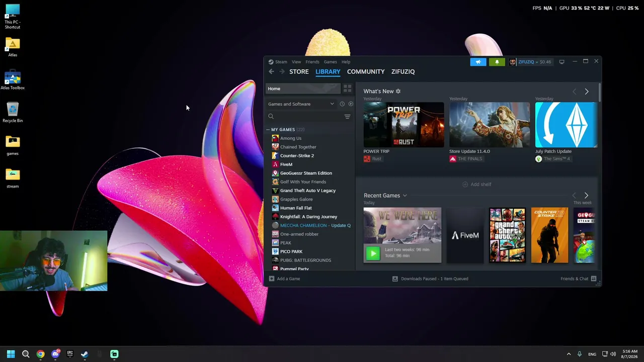
Task: Switch to the COMMUNITY tab
Action: pyautogui.click(x=366, y=71)
